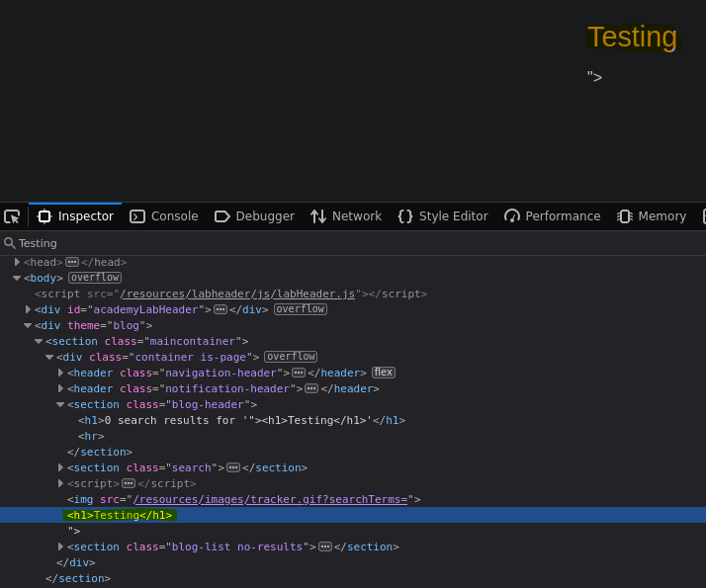Switch to the Network tab
This screenshot has height=588, width=706.
pos(346,216)
